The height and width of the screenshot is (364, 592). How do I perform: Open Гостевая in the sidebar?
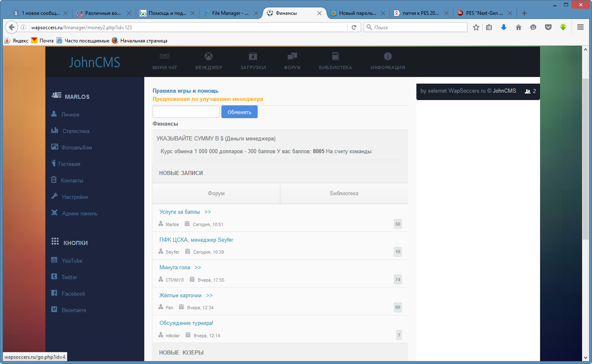(69, 164)
